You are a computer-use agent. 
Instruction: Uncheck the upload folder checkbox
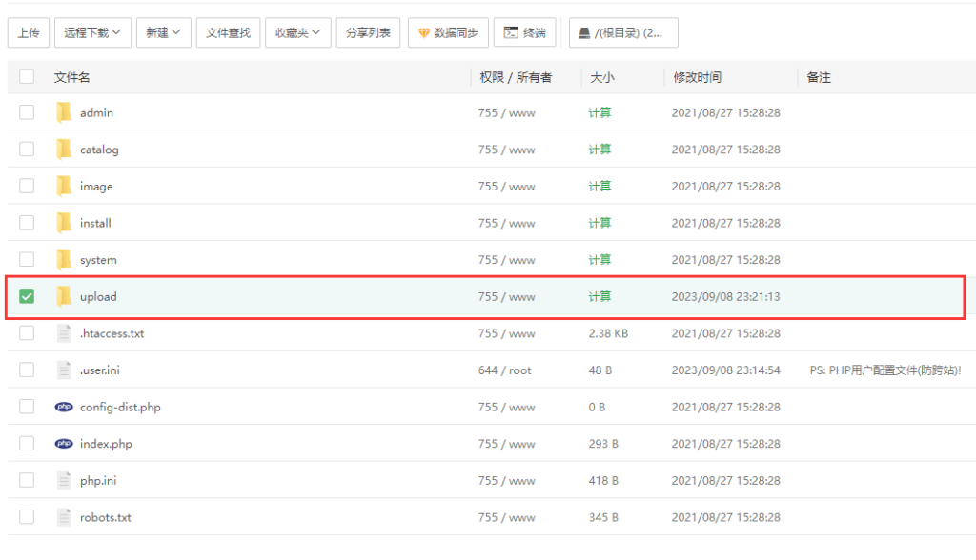tap(27, 296)
